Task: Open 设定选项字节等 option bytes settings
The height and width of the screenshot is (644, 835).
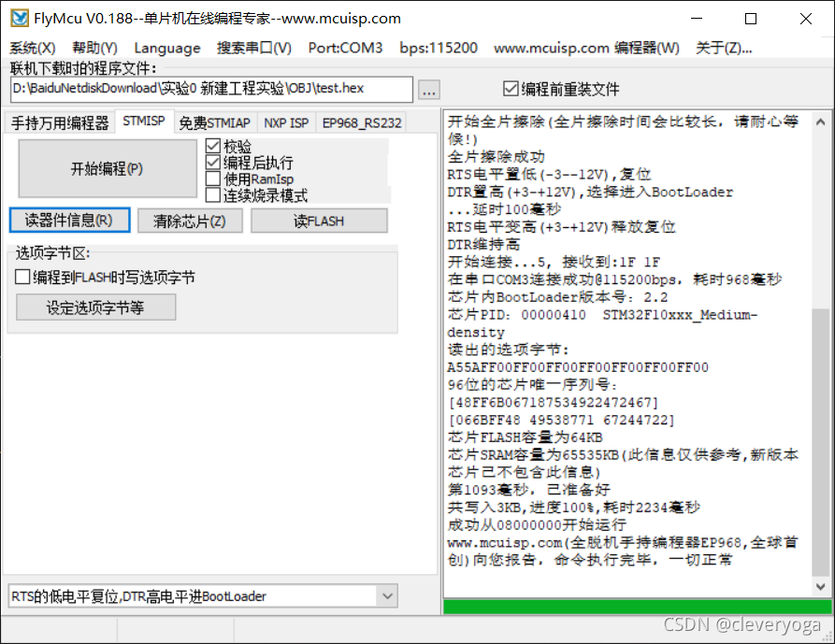Action: pyautogui.click(x=95, y=307)
